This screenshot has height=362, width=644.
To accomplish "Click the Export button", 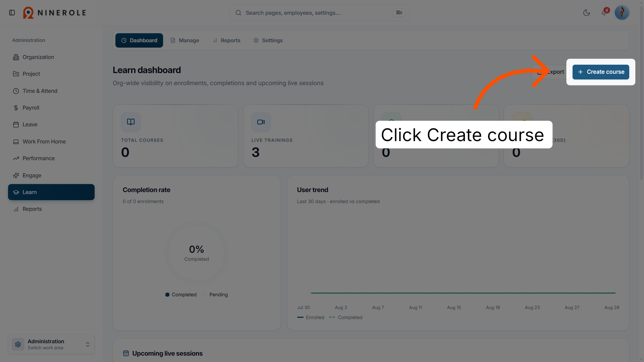I will tap(550, 72).
